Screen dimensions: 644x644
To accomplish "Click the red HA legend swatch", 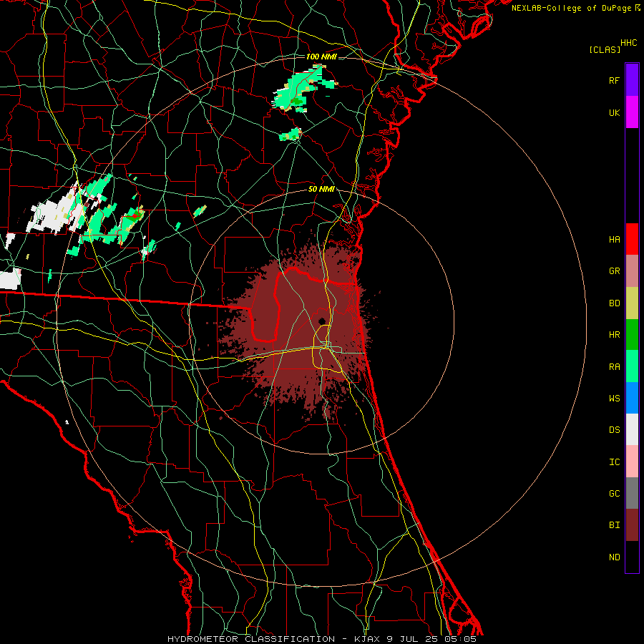I will pos(632,239).
